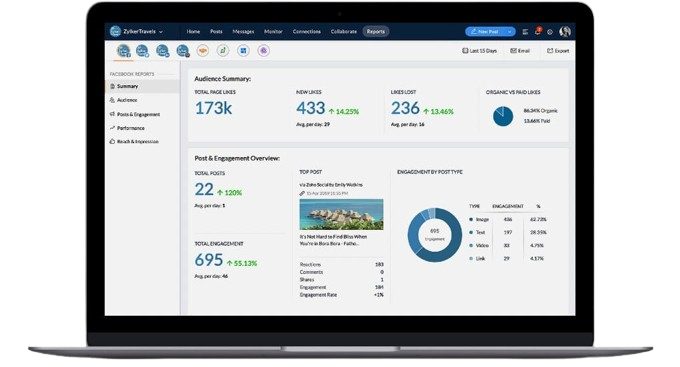
Task: Open the Posts menu item
Action: coord(216,32)
